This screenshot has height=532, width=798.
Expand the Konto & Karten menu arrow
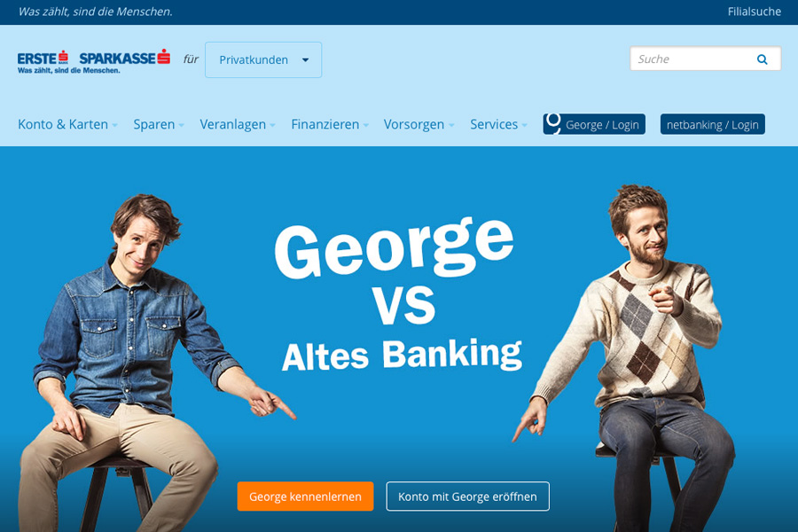115,125
